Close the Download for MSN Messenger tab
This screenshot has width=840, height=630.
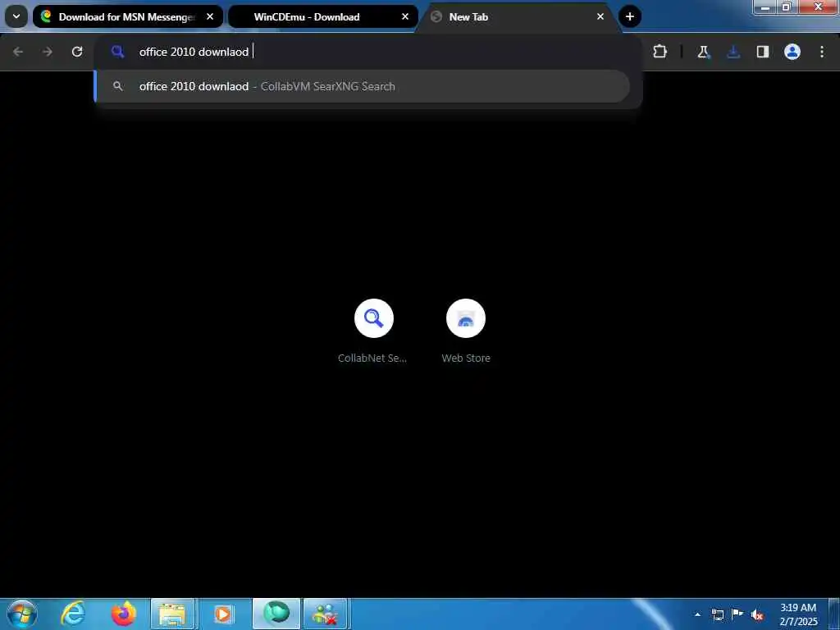(x=210, y=16)
